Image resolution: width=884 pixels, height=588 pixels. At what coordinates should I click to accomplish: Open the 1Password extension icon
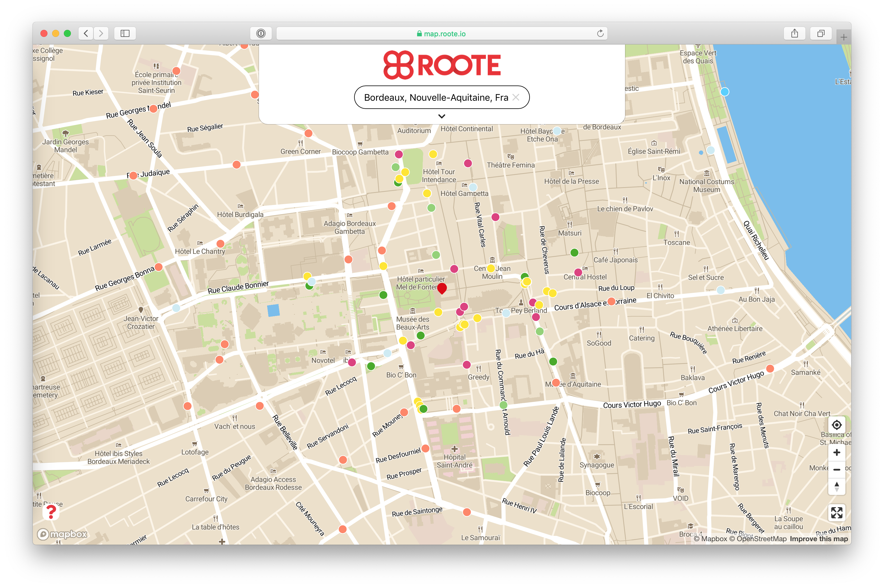(x=261, y=33)
